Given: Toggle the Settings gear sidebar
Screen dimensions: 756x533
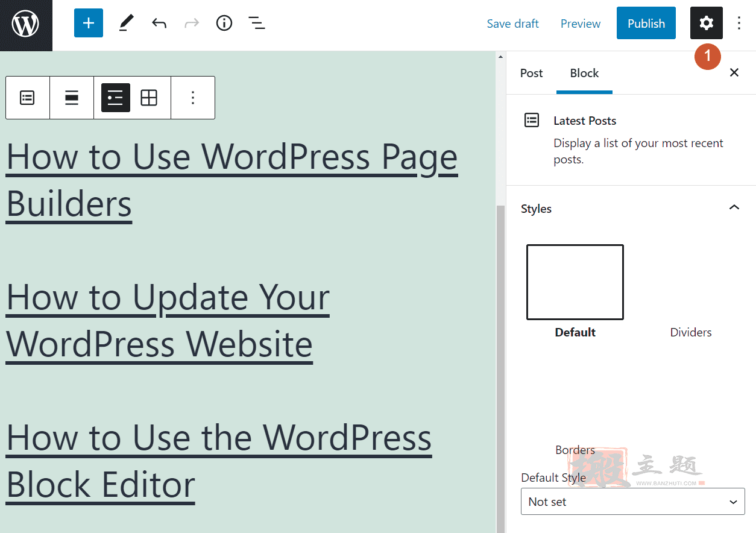Looking at the screenshot, I should pyautogui.click(x=706, y=24).
